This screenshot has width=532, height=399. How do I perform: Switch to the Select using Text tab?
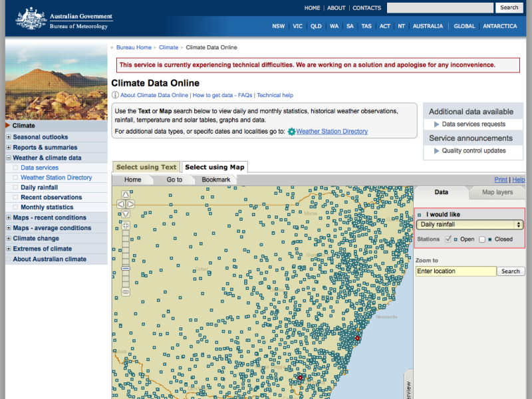click(146, 167)
